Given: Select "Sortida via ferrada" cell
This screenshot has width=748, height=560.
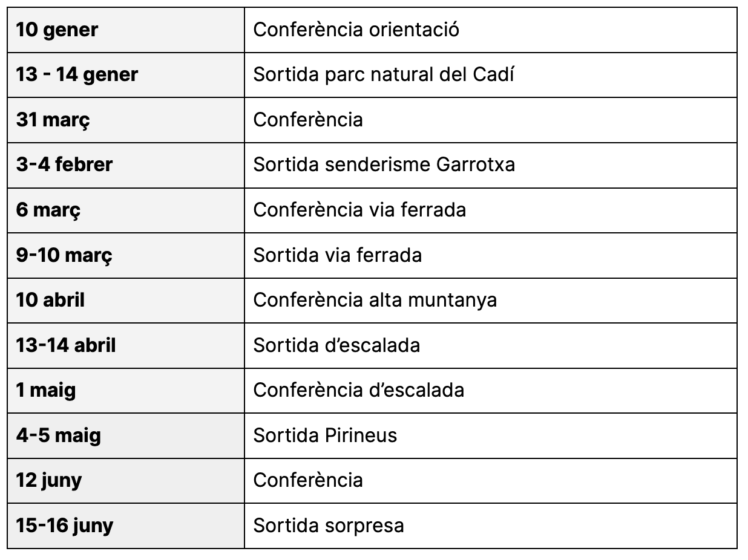Looking at the screenshot, I should (x=491, y=255).
